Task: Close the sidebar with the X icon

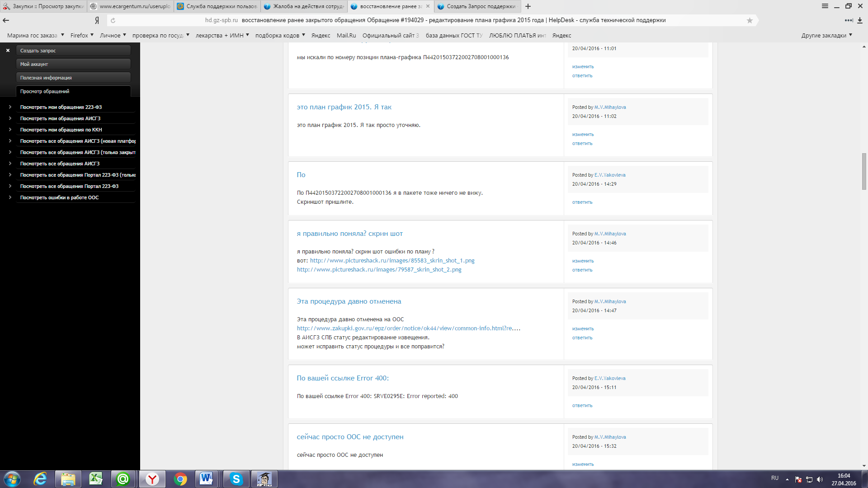Action: pos(8,51)
